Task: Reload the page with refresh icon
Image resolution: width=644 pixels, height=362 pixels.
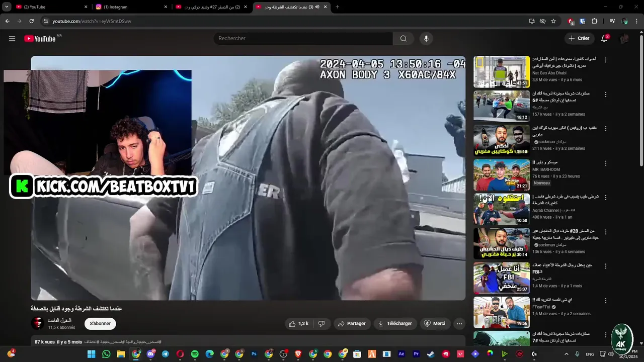Action: pyautogui.click(x=31, y=21)
